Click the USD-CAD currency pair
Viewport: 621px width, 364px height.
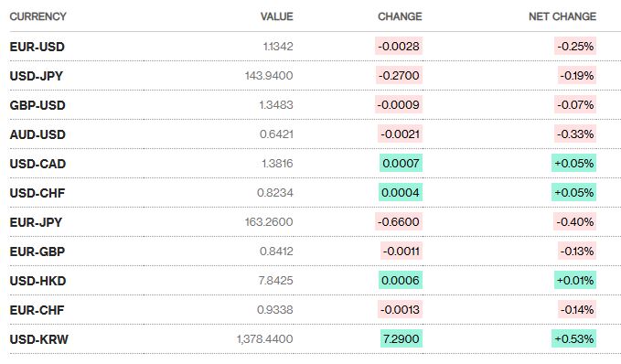37,164
